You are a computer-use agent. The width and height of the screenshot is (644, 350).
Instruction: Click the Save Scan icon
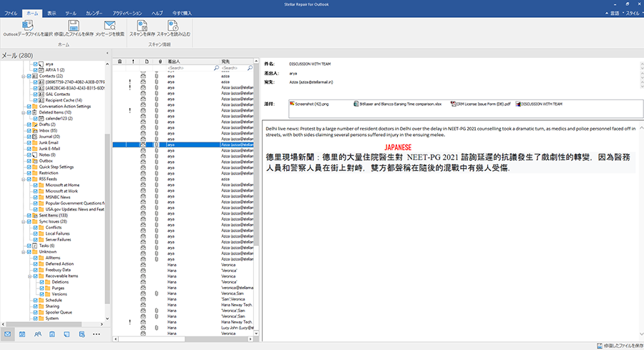142,26
